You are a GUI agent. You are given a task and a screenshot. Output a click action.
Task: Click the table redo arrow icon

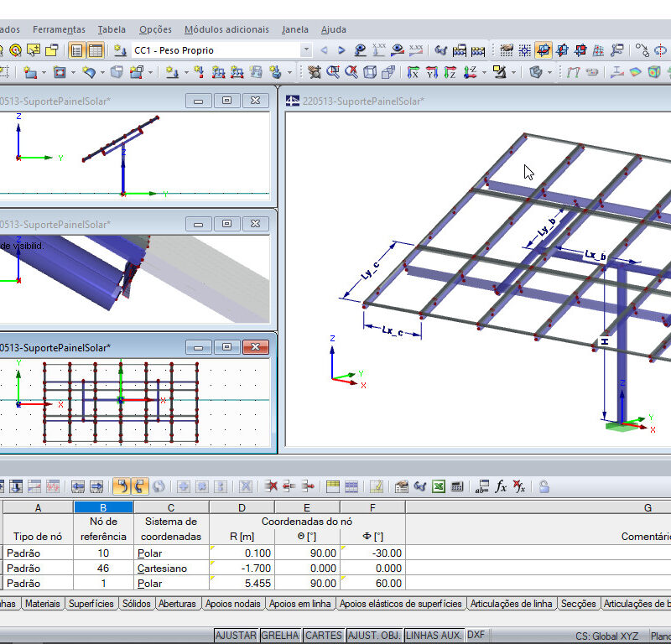pyautogui.click(x=140, y=486)
